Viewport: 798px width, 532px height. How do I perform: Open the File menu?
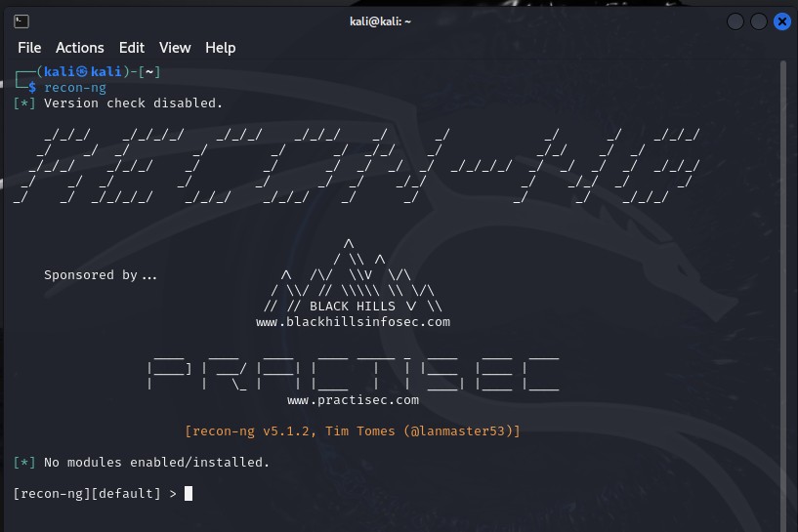pos(29,48)
